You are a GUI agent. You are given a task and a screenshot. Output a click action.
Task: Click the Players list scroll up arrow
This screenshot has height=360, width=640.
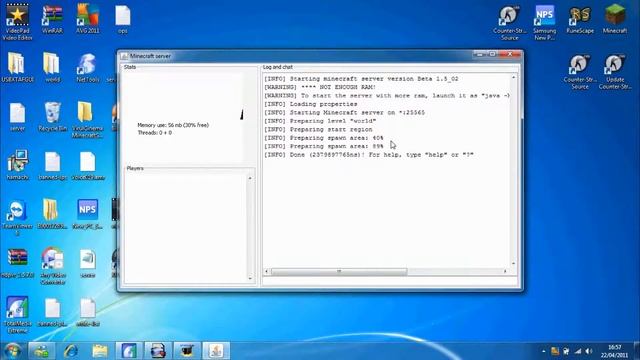[250, 178]
